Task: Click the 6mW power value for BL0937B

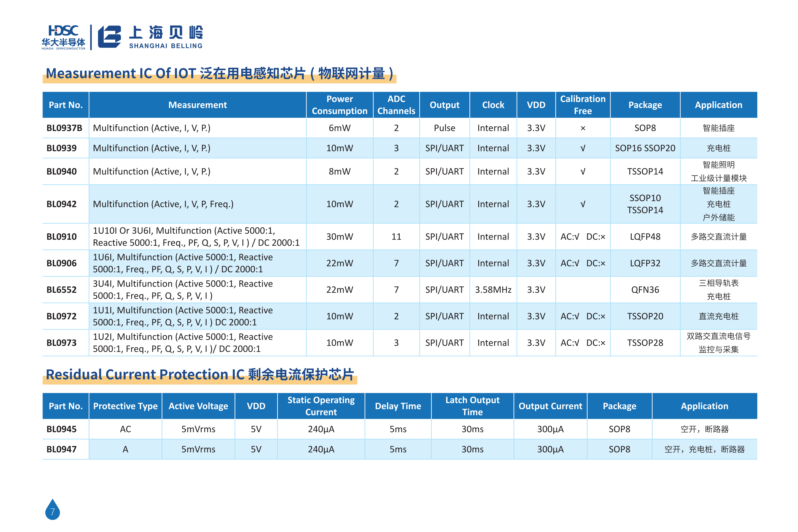Action: coord(340,128)
